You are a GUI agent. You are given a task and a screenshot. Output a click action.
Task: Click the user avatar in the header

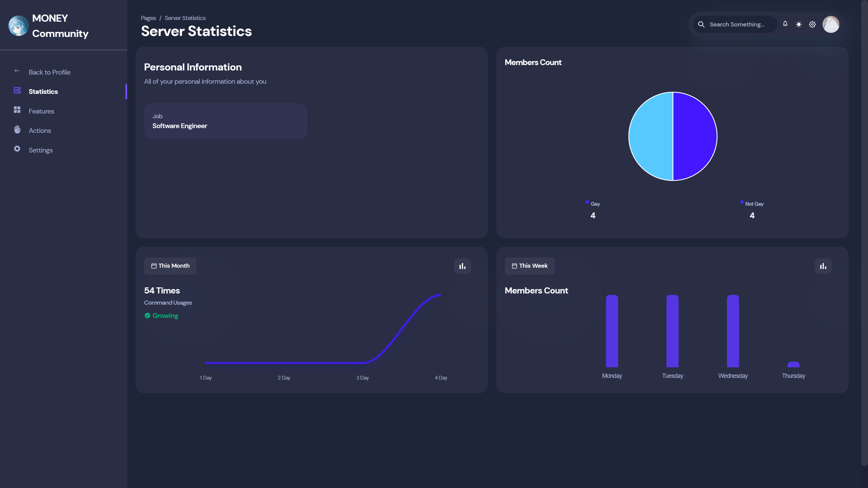(x=831, y=24)
